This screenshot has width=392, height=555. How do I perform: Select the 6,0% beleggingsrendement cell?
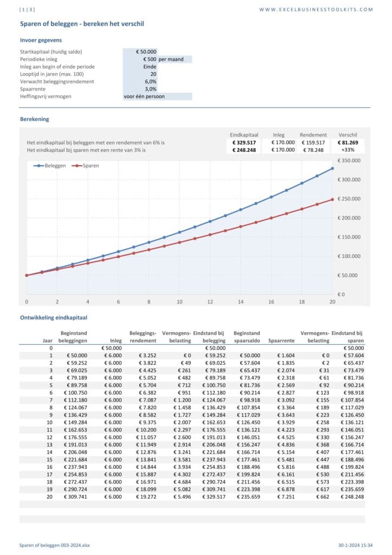(140, 81)
